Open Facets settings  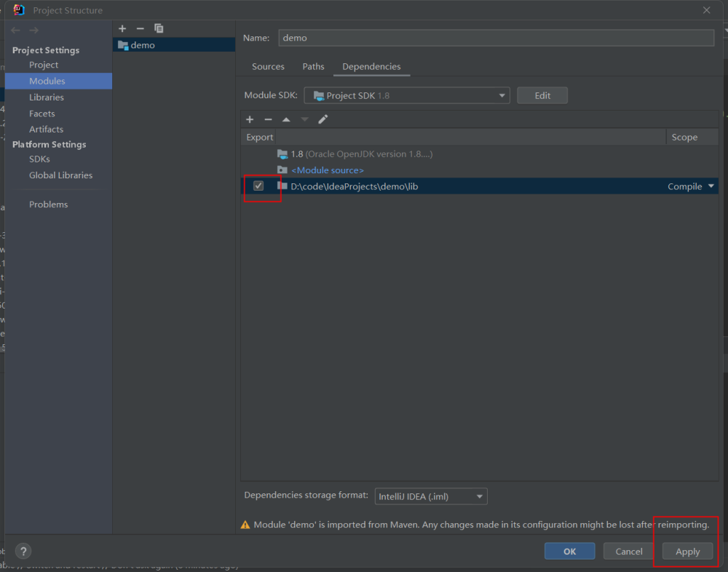41,114
